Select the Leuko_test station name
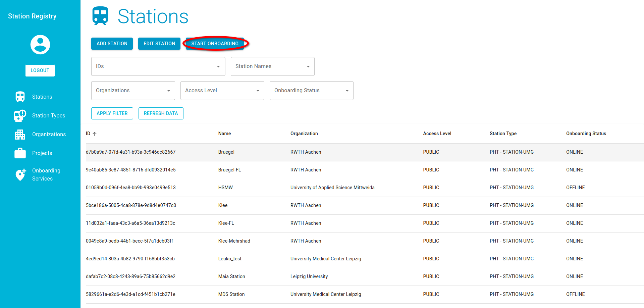644x308 pixels. [x=230, y=259]
